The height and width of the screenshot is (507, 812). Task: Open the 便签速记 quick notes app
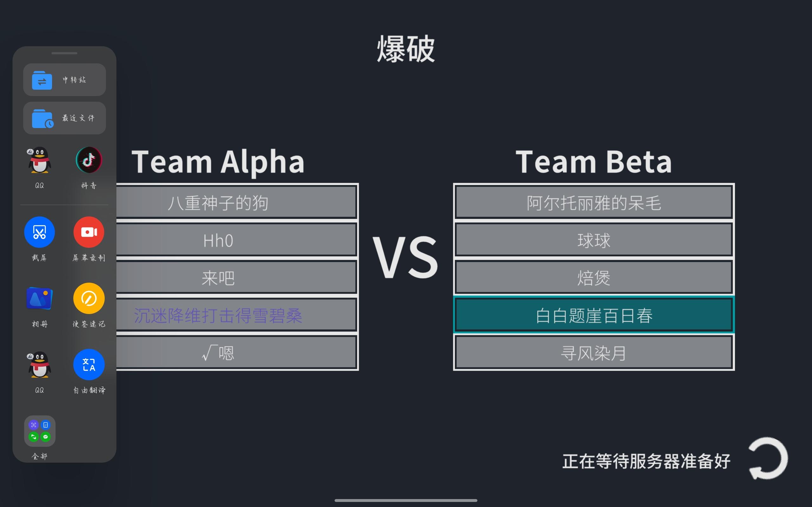coord(89,298)
